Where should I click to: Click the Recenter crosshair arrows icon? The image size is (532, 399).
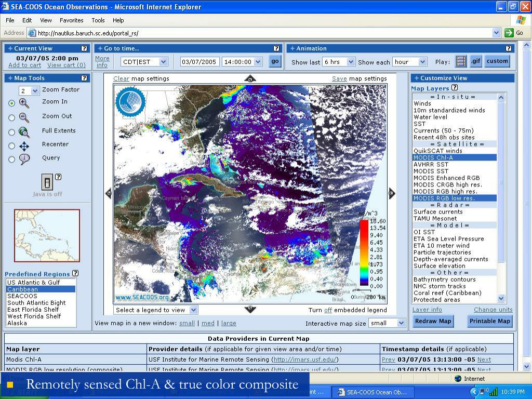tap(24, 146)
